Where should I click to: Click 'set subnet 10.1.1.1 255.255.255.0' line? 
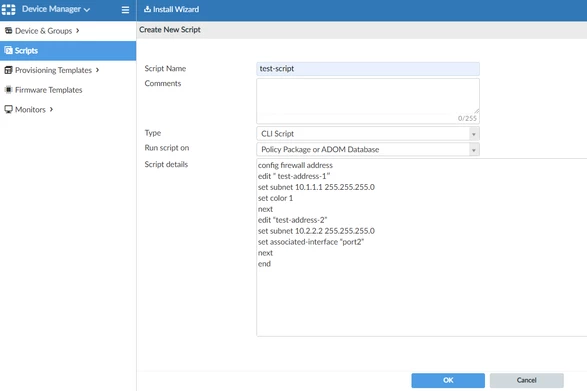[316, 187]
